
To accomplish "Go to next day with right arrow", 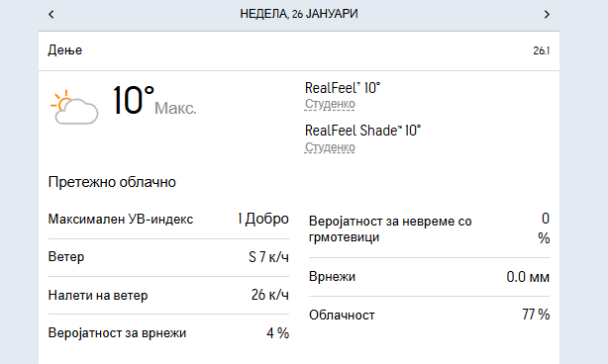I will 547,14.
